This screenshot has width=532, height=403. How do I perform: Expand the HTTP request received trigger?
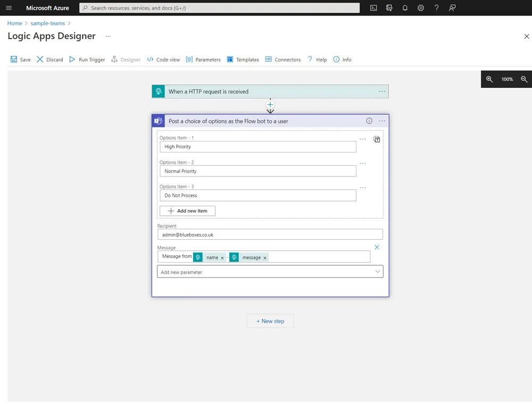click(x=270, y=91)
